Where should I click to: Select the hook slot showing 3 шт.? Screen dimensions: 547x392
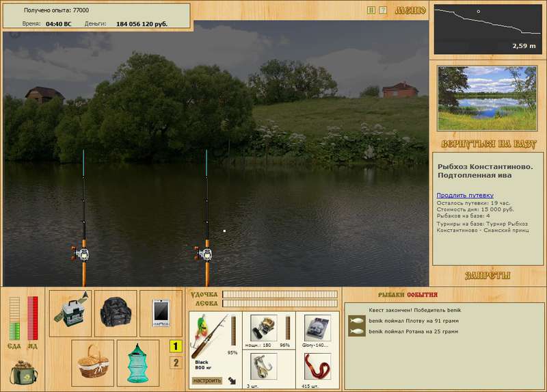tap(264, 367)
